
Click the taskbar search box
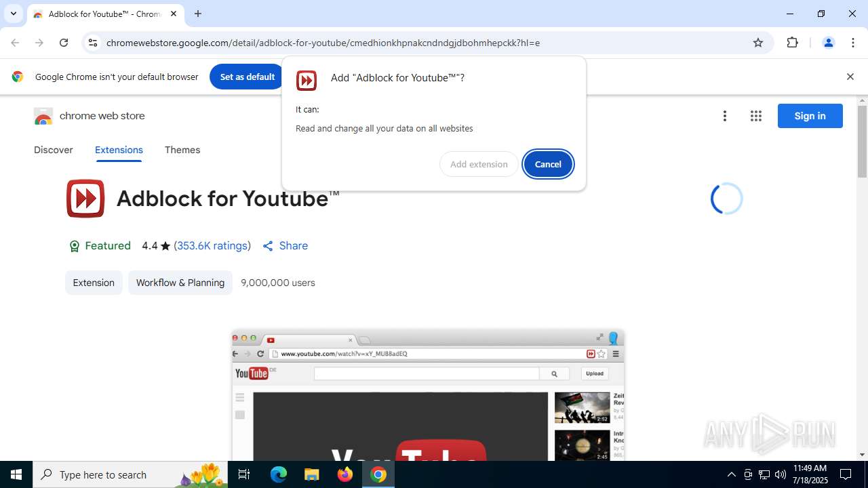[x=130, y=474]
